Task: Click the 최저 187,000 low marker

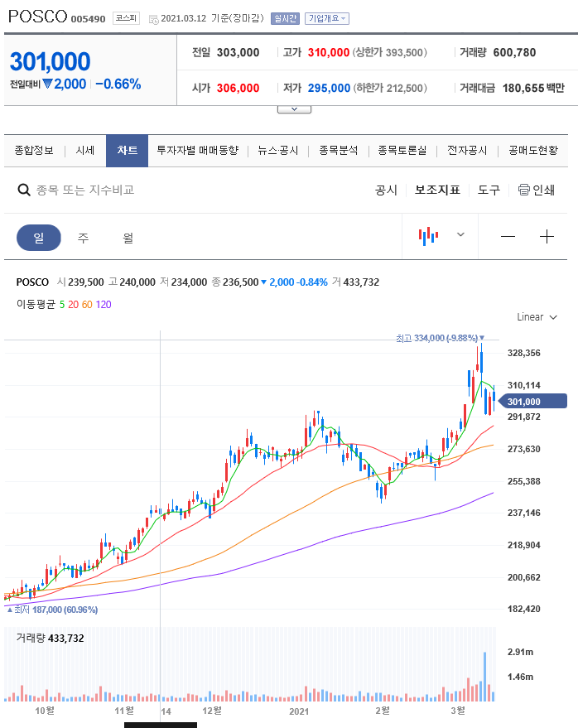Action: 52,610
